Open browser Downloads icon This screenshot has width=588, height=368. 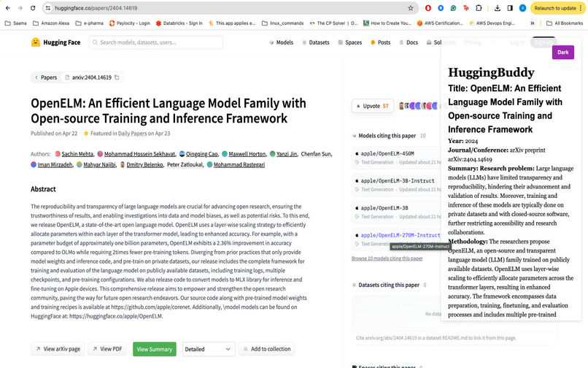[498, 8]
